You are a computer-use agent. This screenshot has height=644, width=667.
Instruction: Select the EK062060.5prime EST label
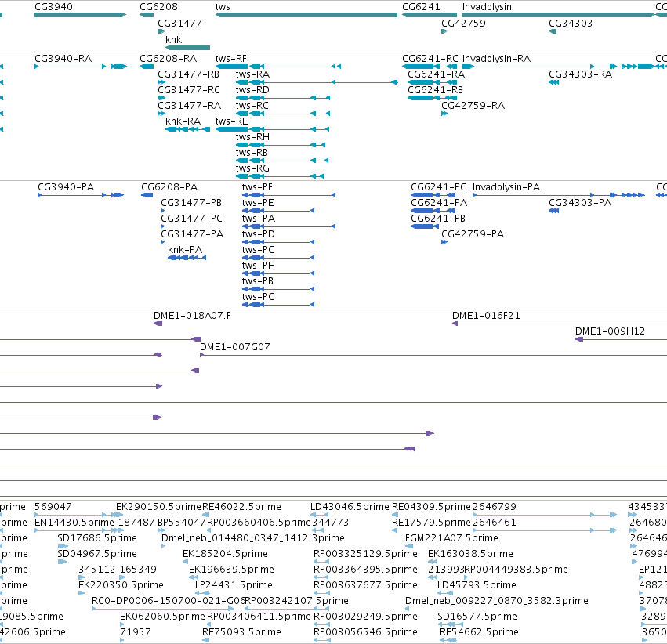point(162,617)
